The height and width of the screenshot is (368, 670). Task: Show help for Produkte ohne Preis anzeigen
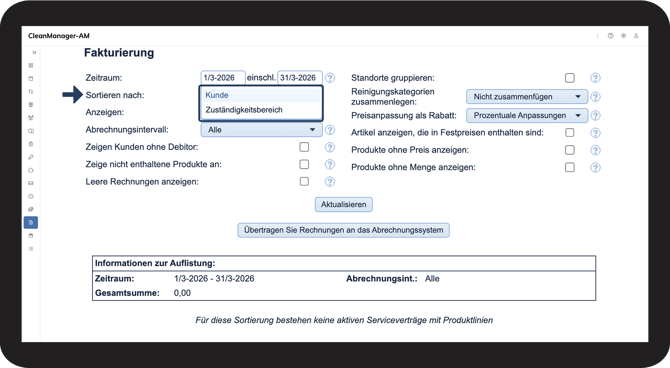point(595,150)
